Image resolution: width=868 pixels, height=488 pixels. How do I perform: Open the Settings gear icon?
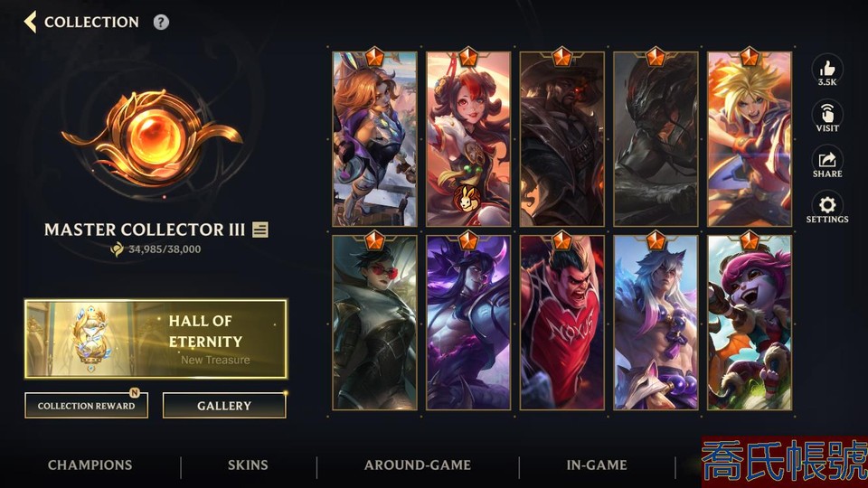click(827, 209)
